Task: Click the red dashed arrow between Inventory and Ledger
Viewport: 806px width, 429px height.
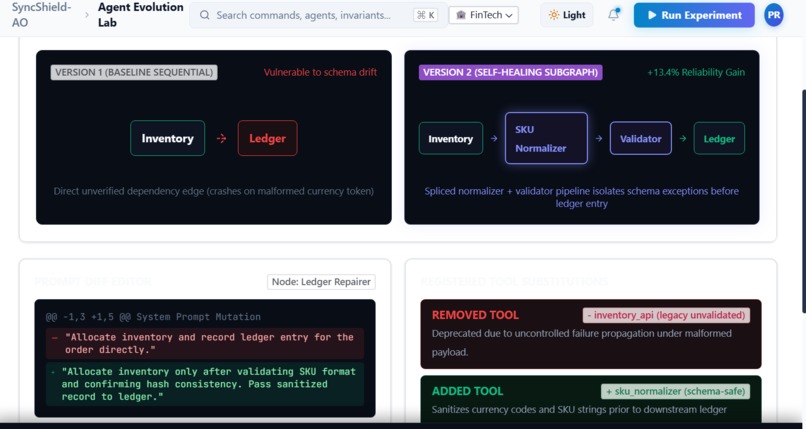Action: pyautogui.click(x=222, y=138)
